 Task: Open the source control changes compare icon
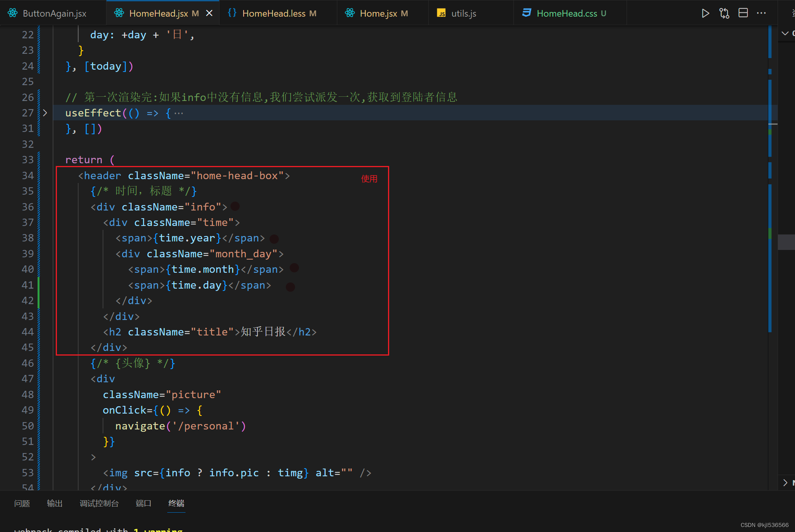[724, 14]
